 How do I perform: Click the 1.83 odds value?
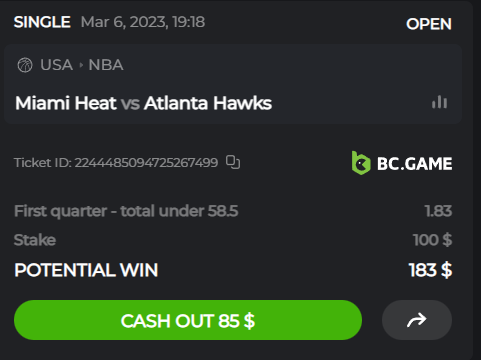438,211
